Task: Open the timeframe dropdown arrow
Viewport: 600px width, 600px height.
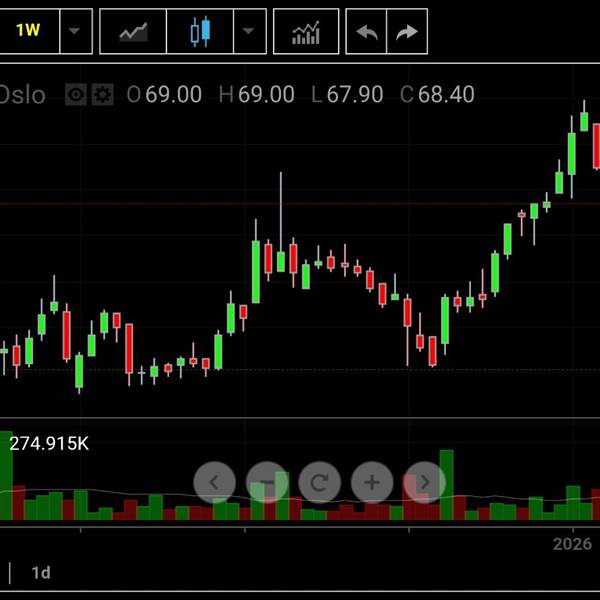Action: 76,31
